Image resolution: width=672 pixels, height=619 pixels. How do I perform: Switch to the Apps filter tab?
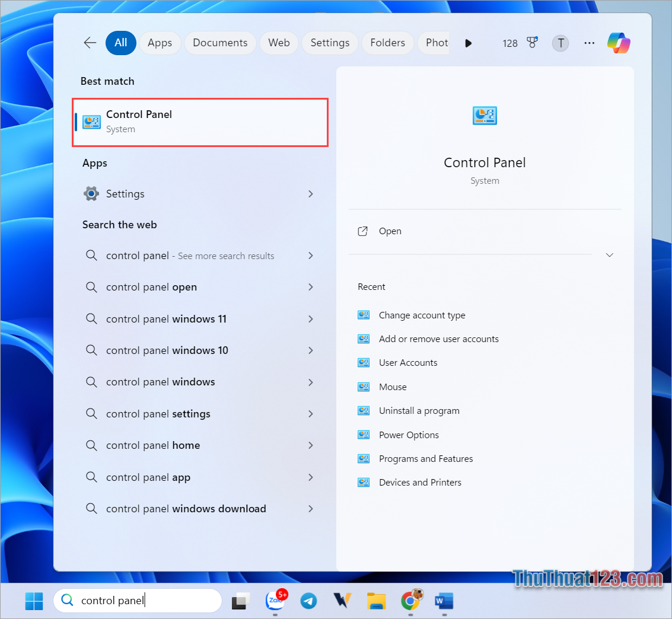coord(160,43)
